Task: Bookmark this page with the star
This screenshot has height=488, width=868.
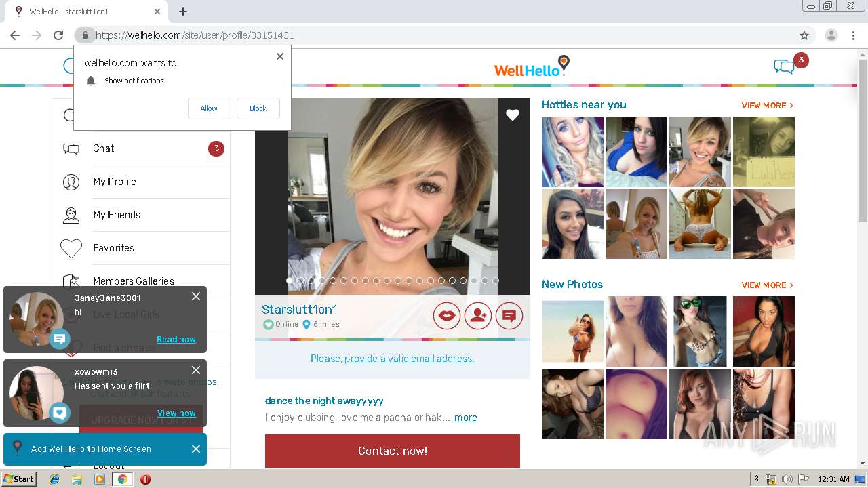Action: click(x=804, y=35)
